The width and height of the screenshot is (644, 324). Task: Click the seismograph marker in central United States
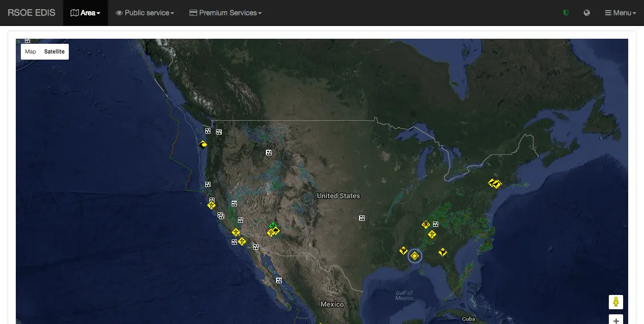[362, 218]
